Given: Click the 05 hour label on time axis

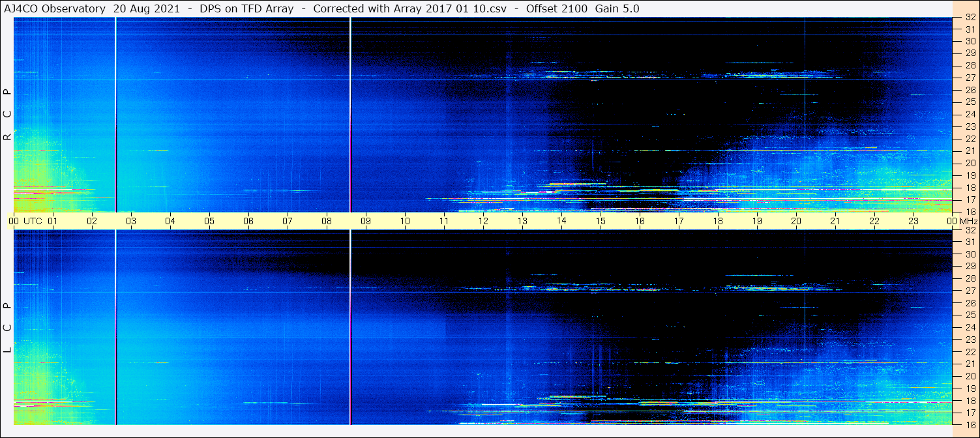Looking at the screenshot, I should 209,221.
